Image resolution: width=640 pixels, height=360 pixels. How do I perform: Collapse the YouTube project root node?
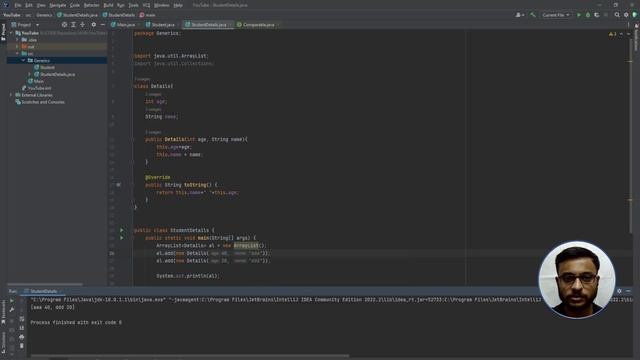coord(11,33)
